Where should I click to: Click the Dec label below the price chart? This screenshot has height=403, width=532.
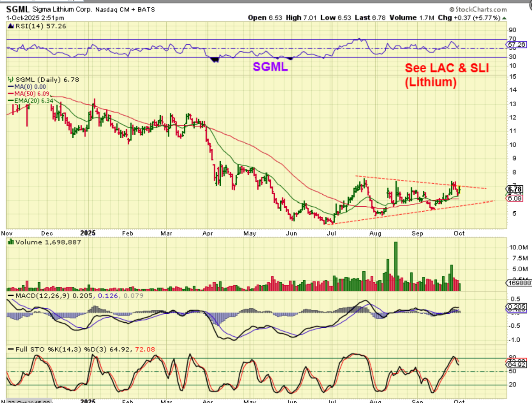47,233
